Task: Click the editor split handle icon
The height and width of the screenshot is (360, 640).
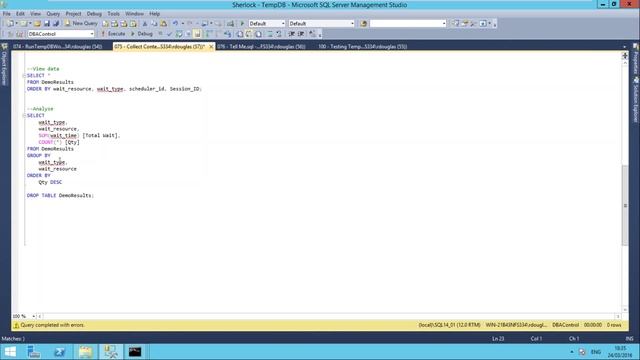Action: pos(624,56)
